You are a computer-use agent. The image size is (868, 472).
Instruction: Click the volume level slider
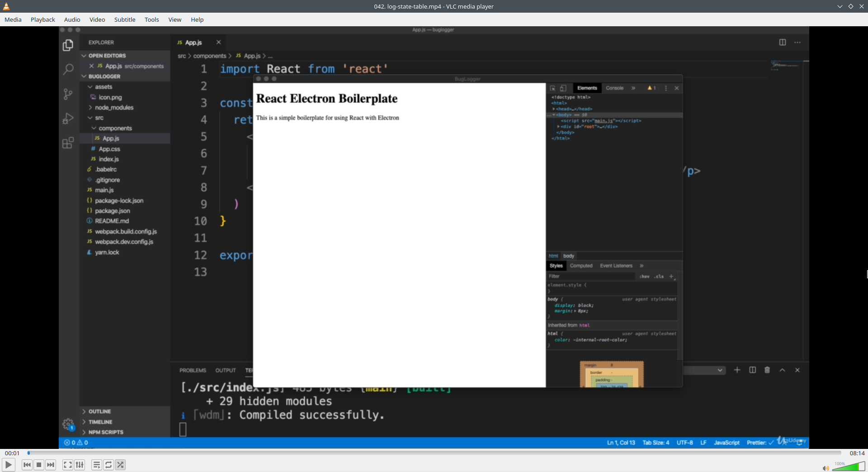coord(849,467)
